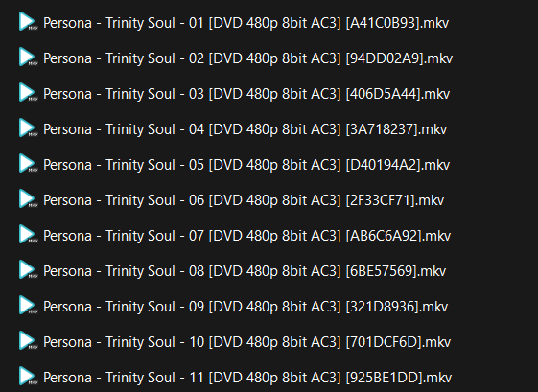Click the video icon for episode 01
538x392 pixels.
click(28, 22)
